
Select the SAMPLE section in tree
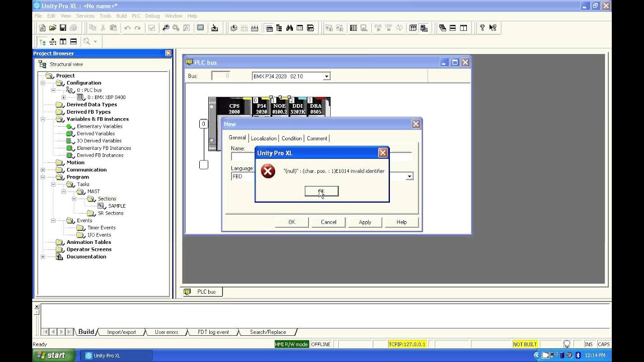[117, 206]
